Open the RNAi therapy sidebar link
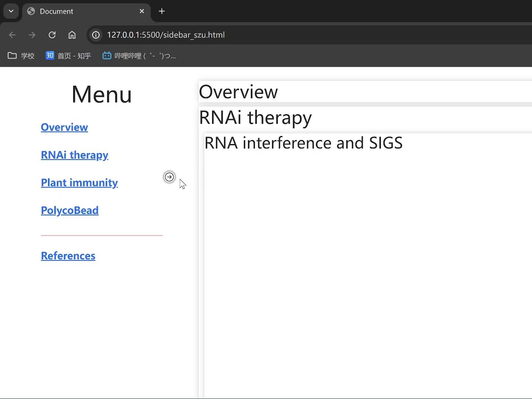This screenshot has height=399, width=532. pos(75,155)
